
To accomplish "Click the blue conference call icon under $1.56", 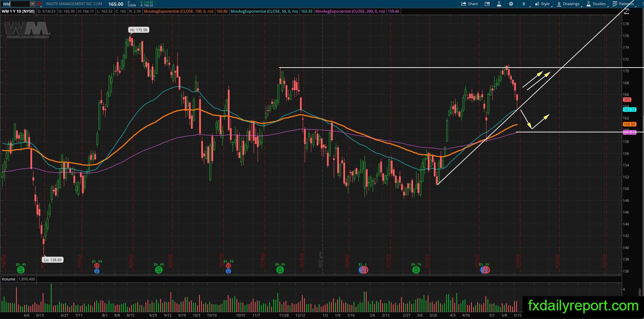I will [228, 271].
